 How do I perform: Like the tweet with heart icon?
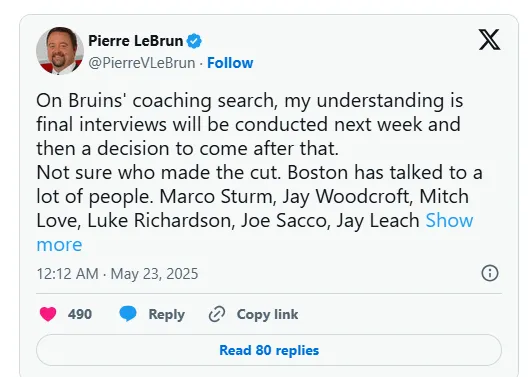tap(48, 314)
